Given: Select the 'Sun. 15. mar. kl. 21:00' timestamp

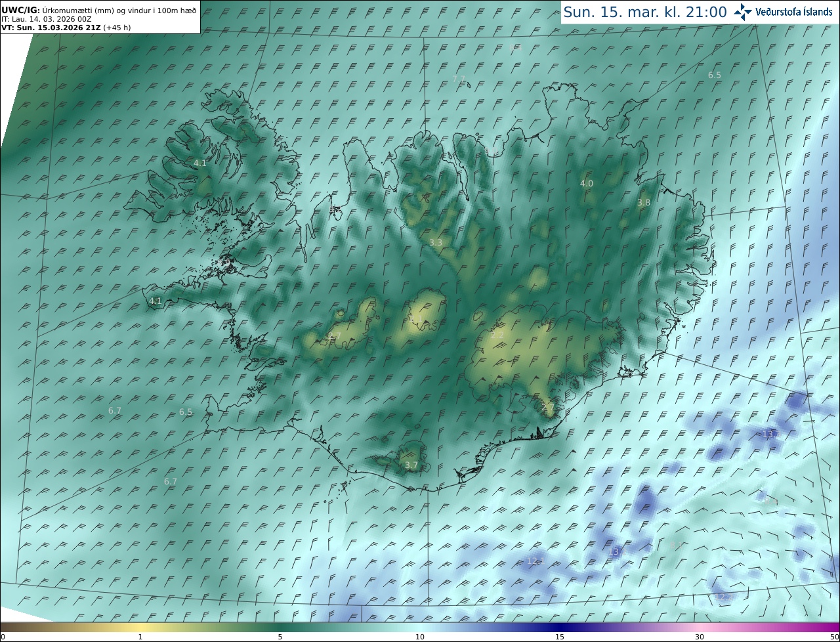Looking at the screenshot, I should [645, 12].
